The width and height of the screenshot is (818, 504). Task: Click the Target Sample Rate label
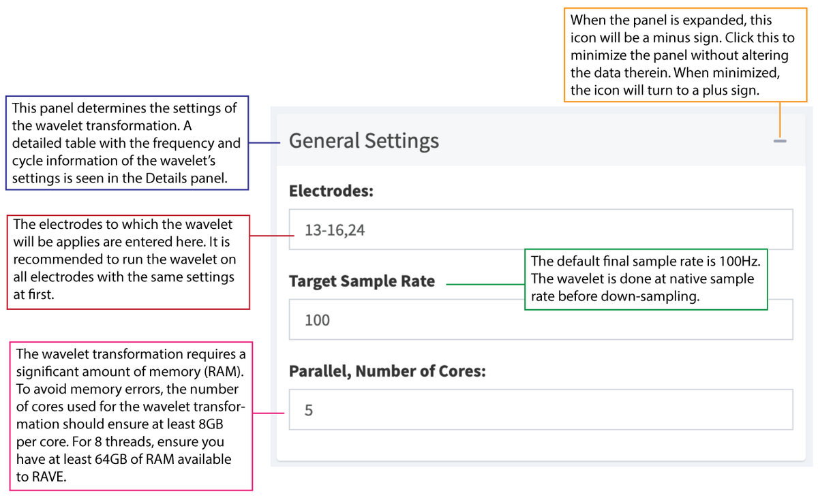click(x=362, y=281)
